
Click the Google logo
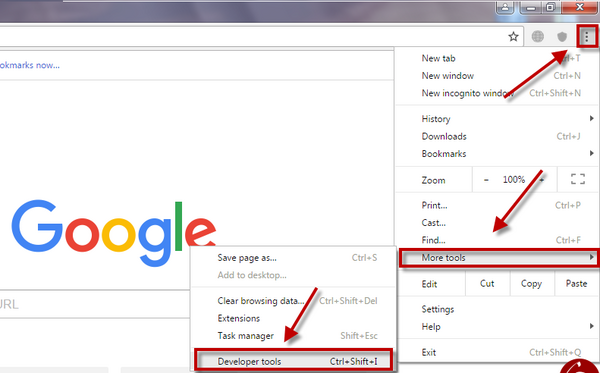(x=114, y=233)
